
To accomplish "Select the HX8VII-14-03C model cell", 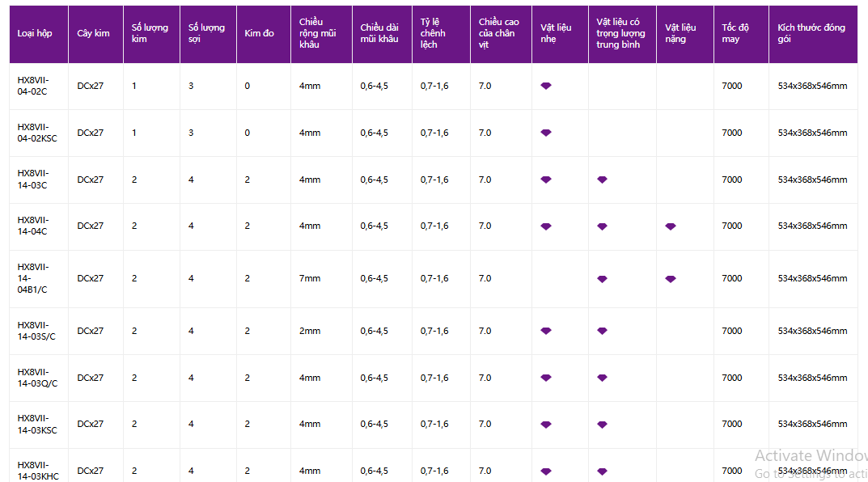I will pyautogui.click(x=33, y=180).
